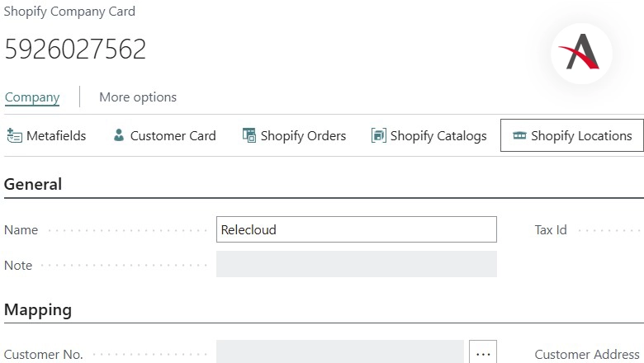Click the Customer No. field
644x363 pixels.
pos(340,353)
